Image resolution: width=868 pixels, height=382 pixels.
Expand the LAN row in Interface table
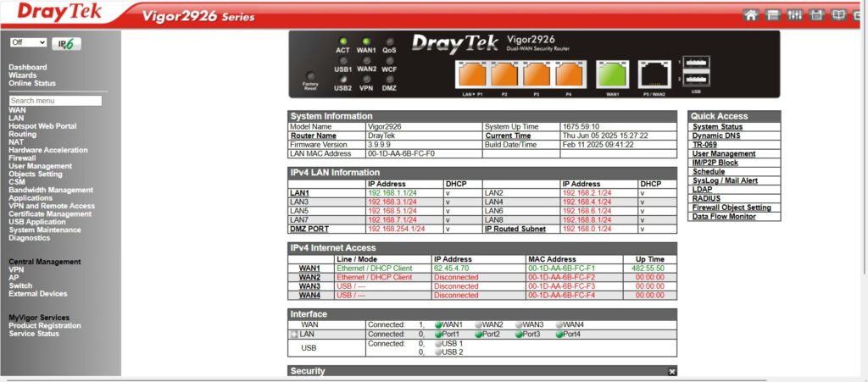click(x=294, y=335)
